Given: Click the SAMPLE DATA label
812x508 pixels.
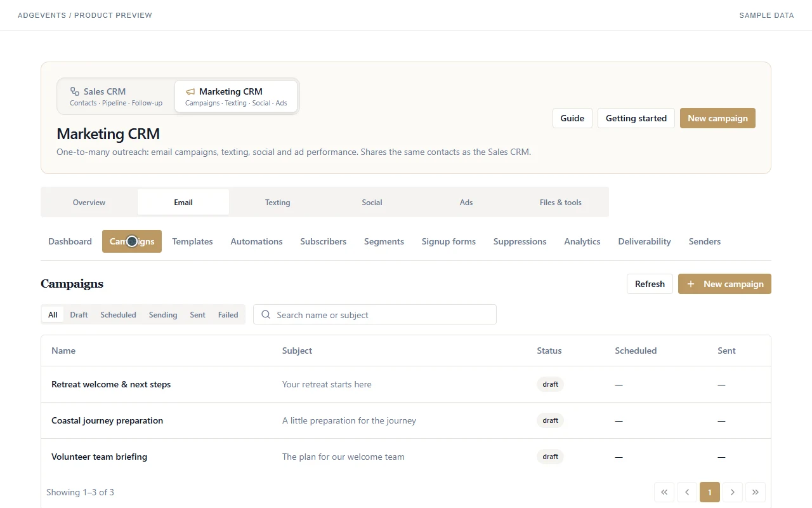Looking at the screenshot, I should (x=766, y=15).
